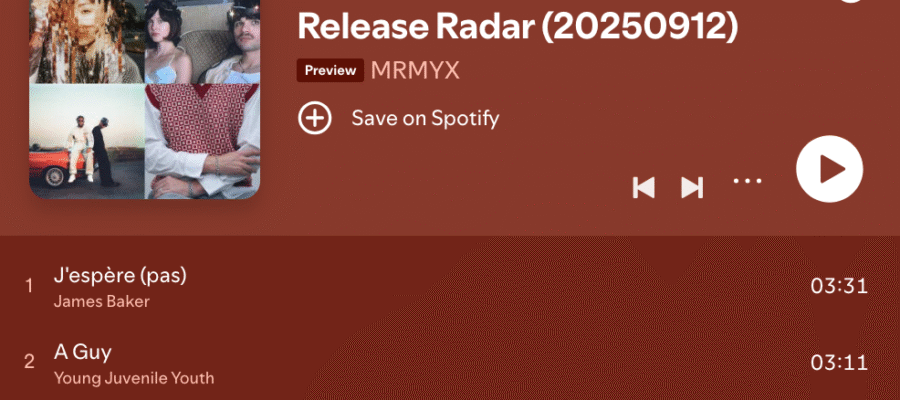
Task: Click the couple on sofa cover tile
Action: click(x=203, y=42)
